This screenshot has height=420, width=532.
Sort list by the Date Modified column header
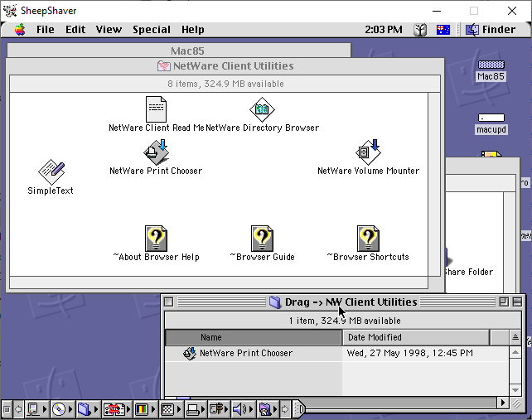(x=416, y=337)
